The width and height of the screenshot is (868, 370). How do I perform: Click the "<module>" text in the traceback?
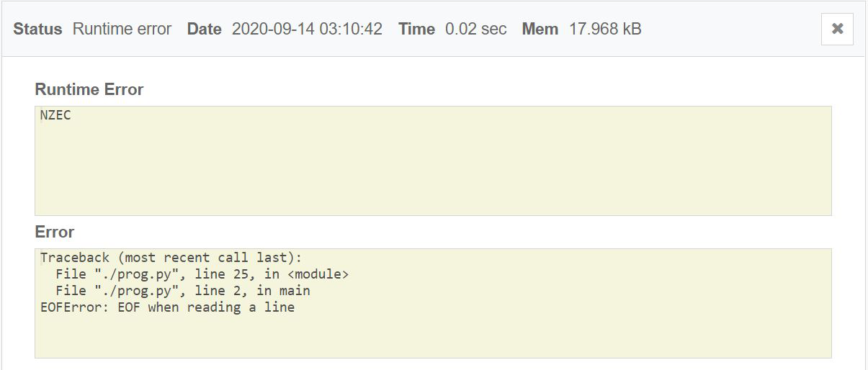point(318,274)
